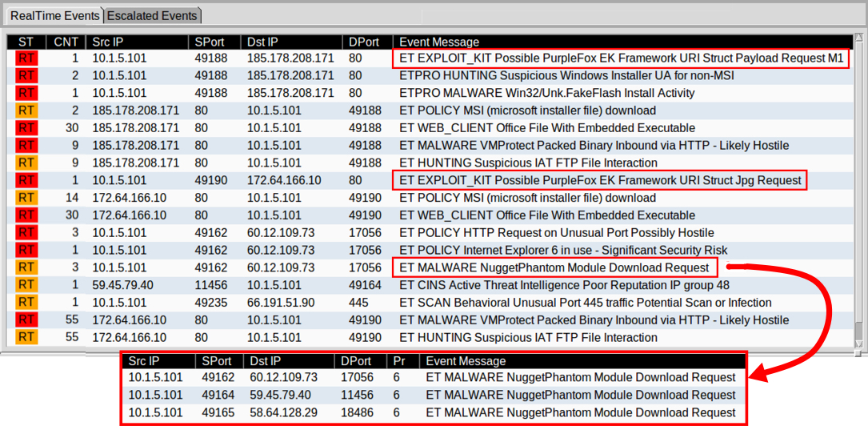Click the destination IP 66.191.51.90 cell
This screenshot has width=868, height=430.
pyautogui.click(x=282, y=303)
